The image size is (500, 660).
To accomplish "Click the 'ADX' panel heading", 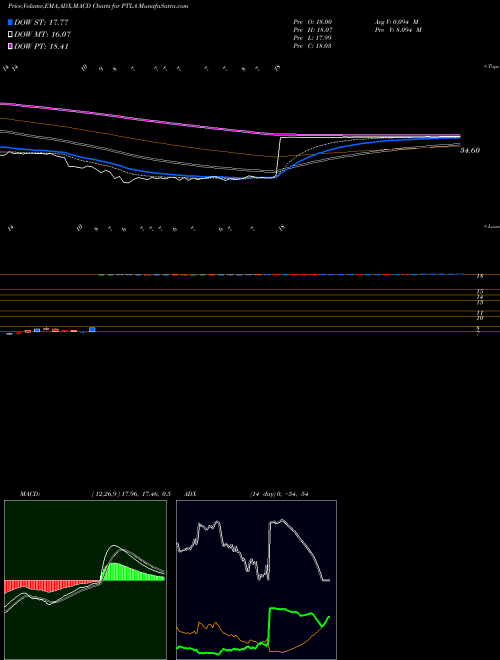I will [190, 494].
